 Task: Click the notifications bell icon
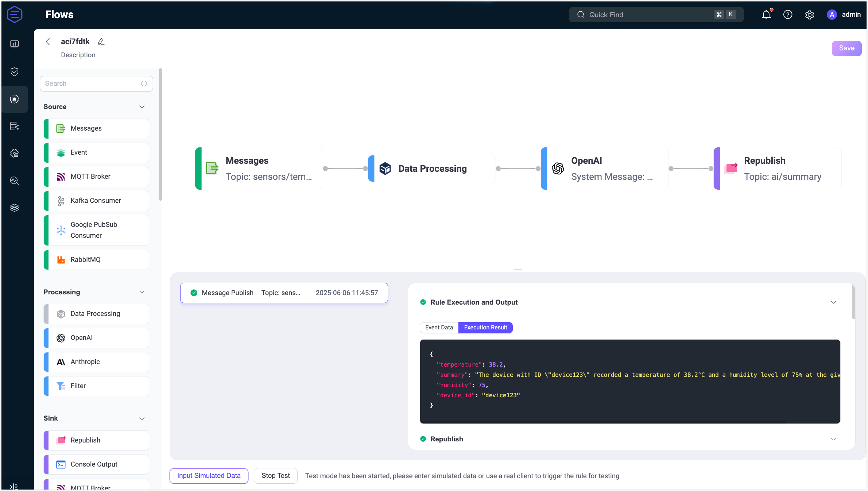tap(766, 15)
